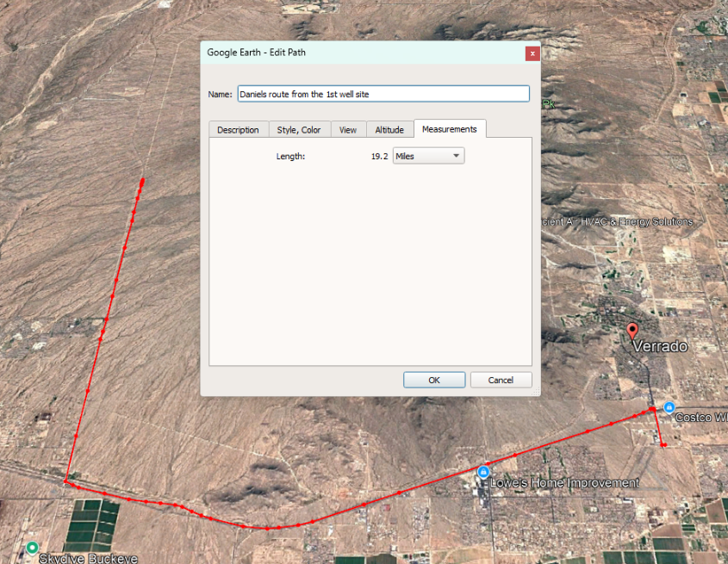Open the Length units dropdown showing Miles
Image resolution: width=728 pixels, height=564 pixels.
point(428,156)
